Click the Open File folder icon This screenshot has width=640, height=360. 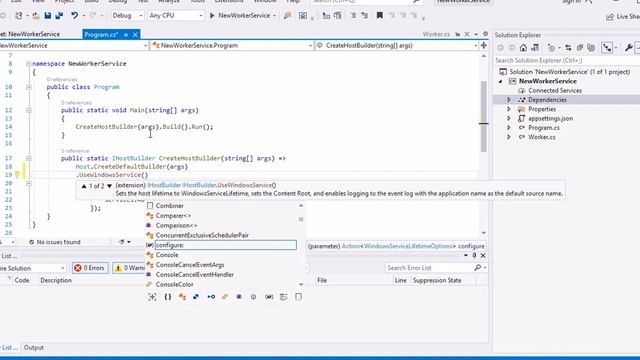click(x=36, y=16)
